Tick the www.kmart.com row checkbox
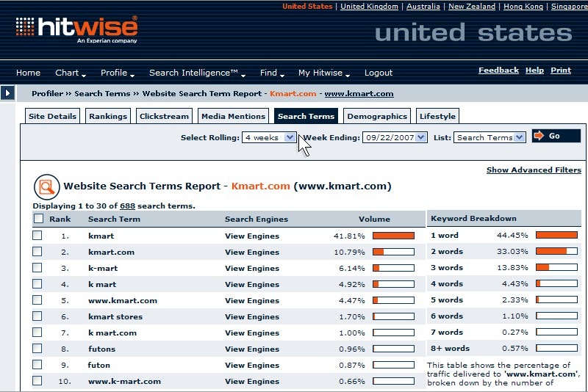 pyautogui.click(x=37, y=300)
